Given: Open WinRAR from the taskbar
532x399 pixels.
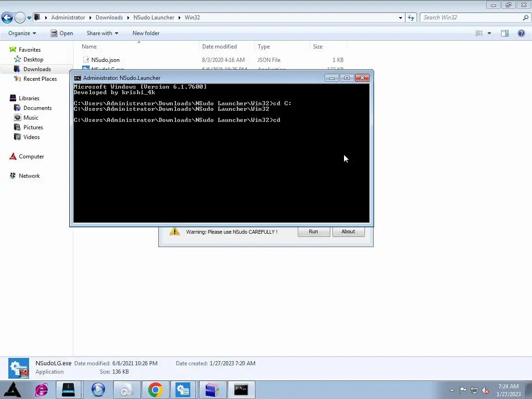Looking at the screenshot, I should tap(212, 390).
